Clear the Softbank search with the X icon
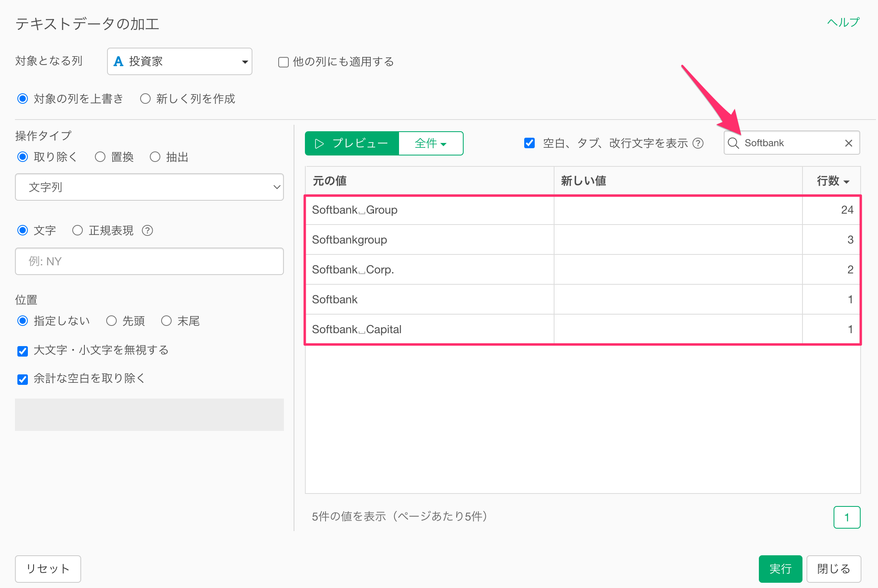This screenshot has height=588, width=878. pos(849,143)
